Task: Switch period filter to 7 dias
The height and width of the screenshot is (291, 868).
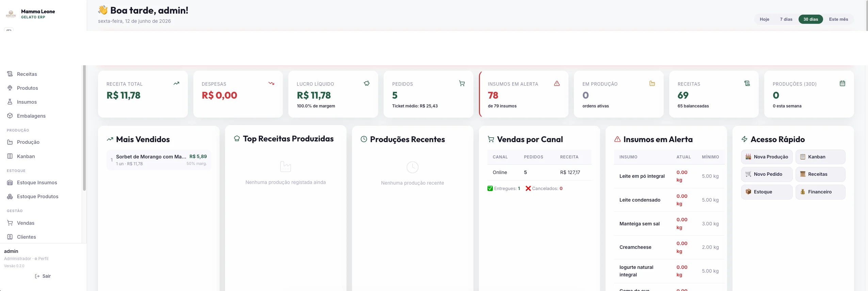Action: (786, 19)
